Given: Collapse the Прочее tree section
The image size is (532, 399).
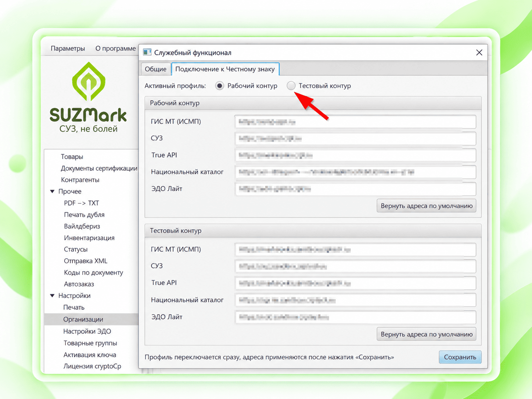Looking at the screenshot, I should coord(52,191).
